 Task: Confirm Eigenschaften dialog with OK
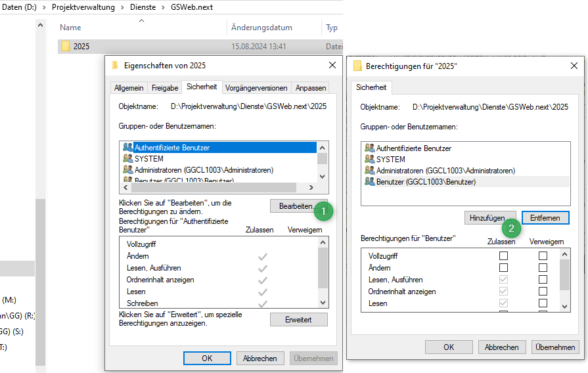click(207, 359)
